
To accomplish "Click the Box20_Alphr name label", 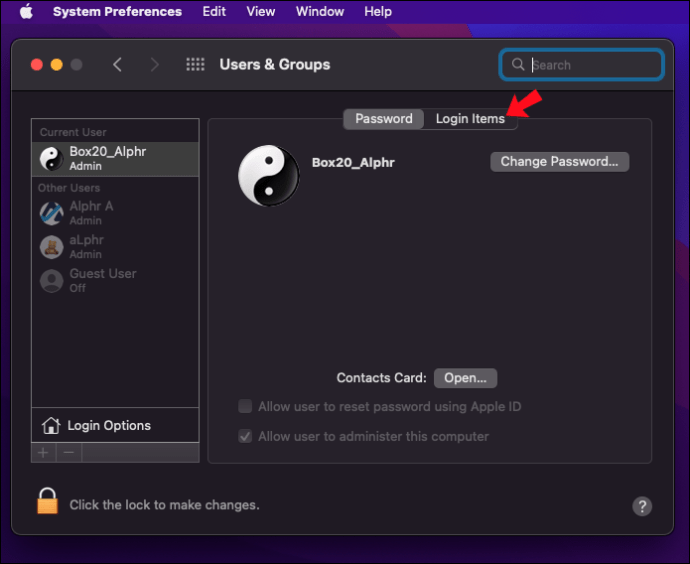I will [353, 163].
